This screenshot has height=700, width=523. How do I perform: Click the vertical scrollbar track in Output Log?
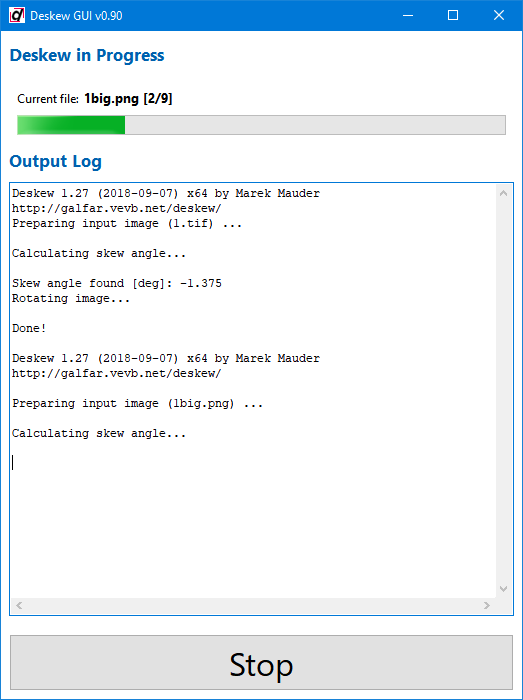point(503,392)
